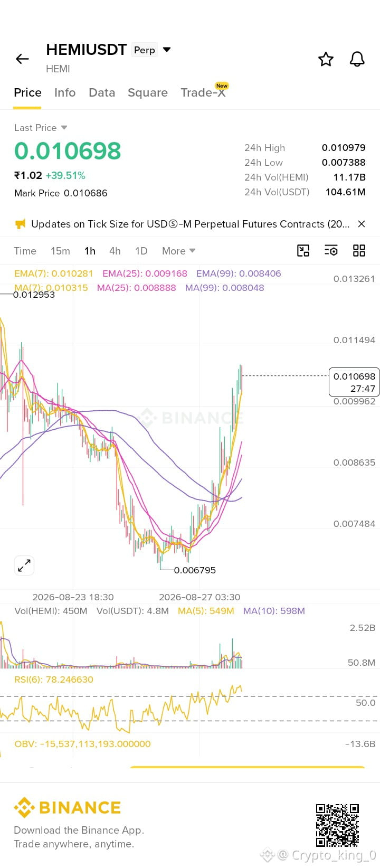Select the 1h chart interval
The height and width of the screenshot is (868, 380).
coord(90,251)
